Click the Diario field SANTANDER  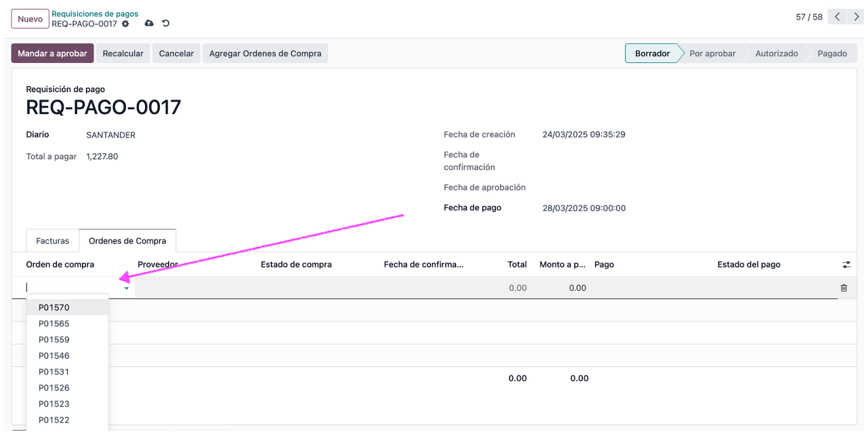point(110,135)
